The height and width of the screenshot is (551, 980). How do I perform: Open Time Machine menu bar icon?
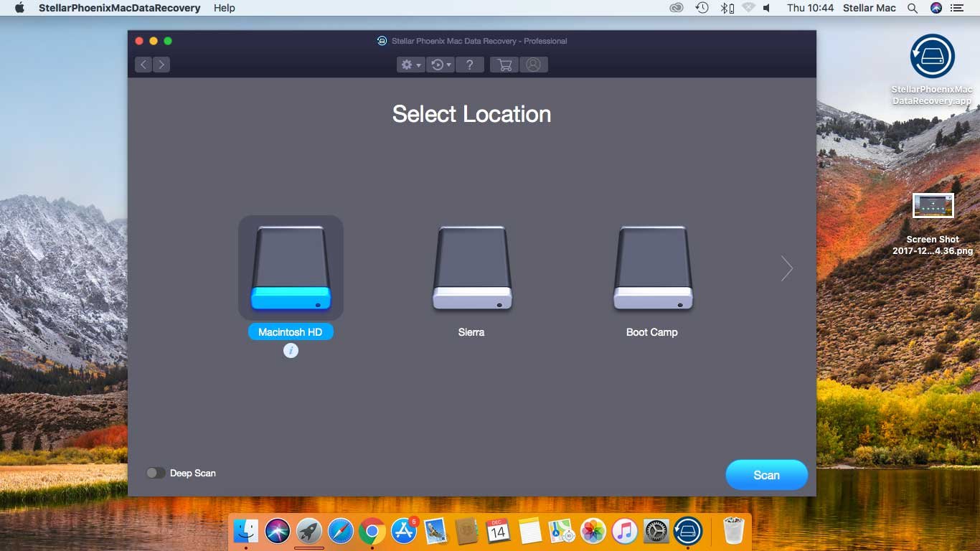[x=702, y=8]
